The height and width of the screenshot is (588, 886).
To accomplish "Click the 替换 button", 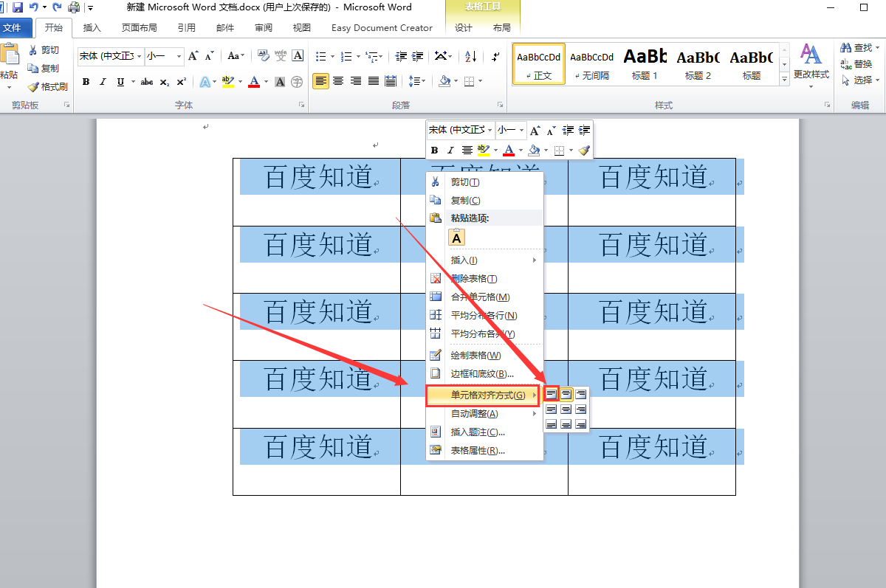I will tap(856, 65).
